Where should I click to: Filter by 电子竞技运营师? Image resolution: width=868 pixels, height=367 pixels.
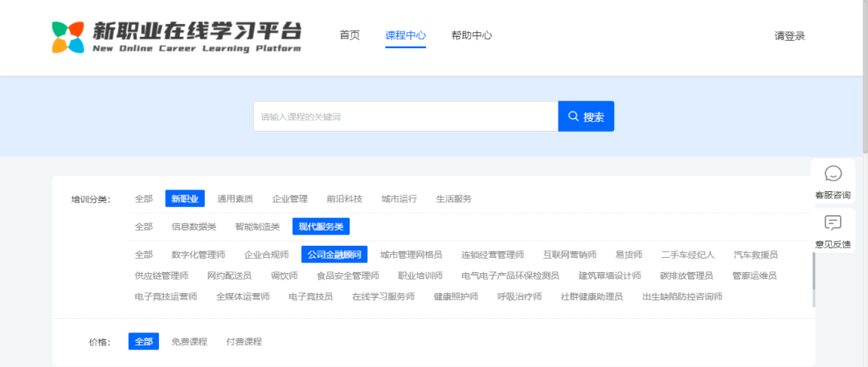[x=166, y=296]
